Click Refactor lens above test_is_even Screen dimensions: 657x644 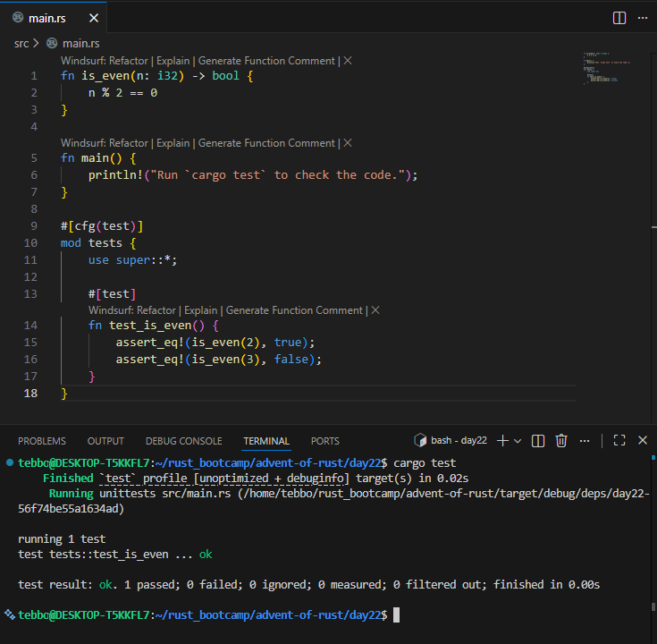156,310
